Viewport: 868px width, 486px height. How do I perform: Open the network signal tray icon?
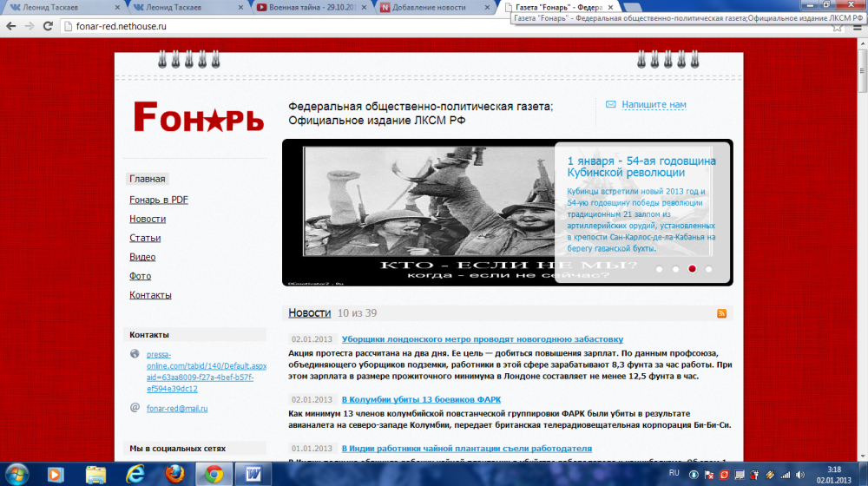[786, 475]
